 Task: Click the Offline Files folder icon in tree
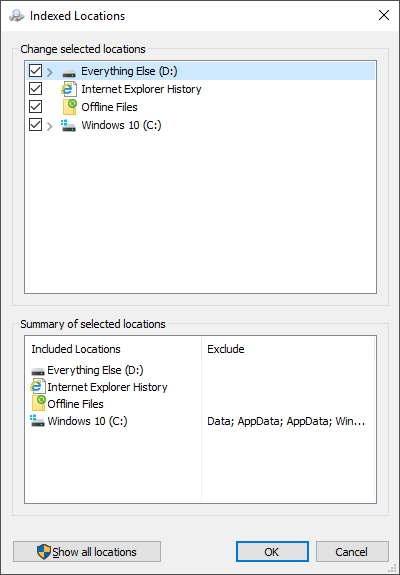click(x=70, y=107)
